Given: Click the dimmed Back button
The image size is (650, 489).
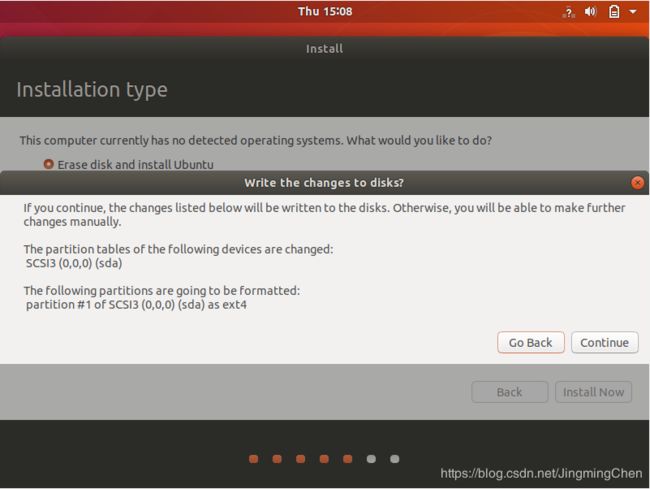Looking at the screenshot, I should 509,392.
